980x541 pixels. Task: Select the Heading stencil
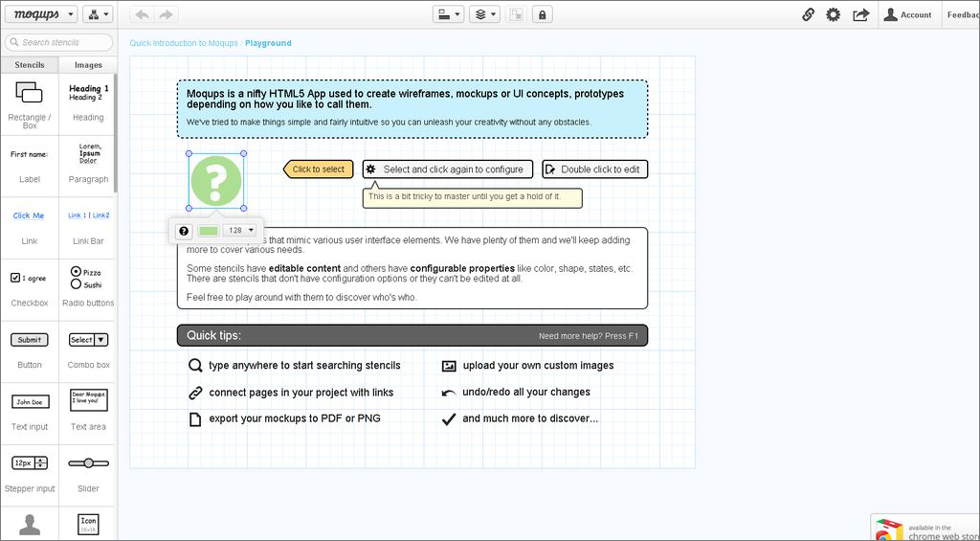click(88, 104)
